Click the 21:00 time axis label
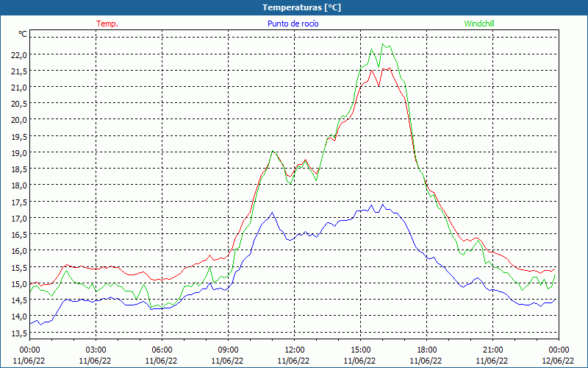This screenshot has width=588, height=368. [x=492, y=350]
